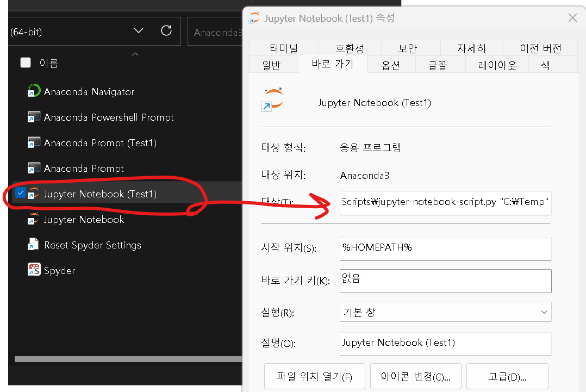Click the refresh icon in the Explorer address bar
This screenshot has height=392, width=586.
(x=166, y=30)
